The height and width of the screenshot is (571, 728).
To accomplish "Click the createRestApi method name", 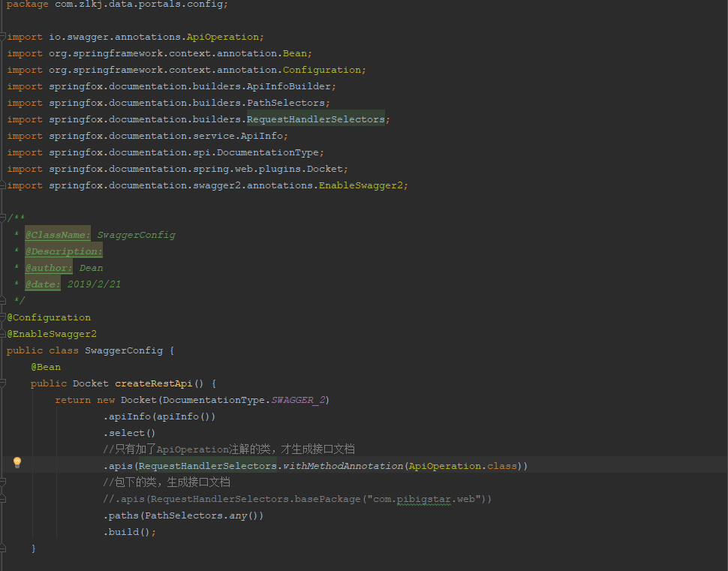I will coord(154,383).
